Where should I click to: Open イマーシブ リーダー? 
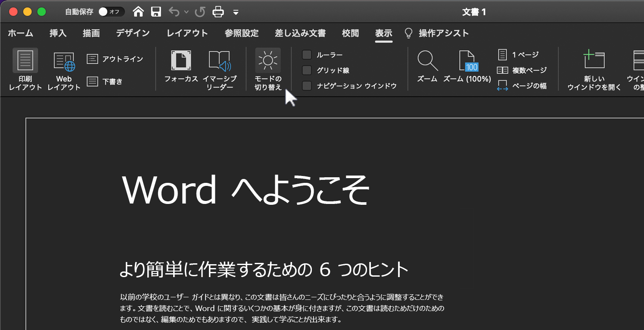coord(219,71)
